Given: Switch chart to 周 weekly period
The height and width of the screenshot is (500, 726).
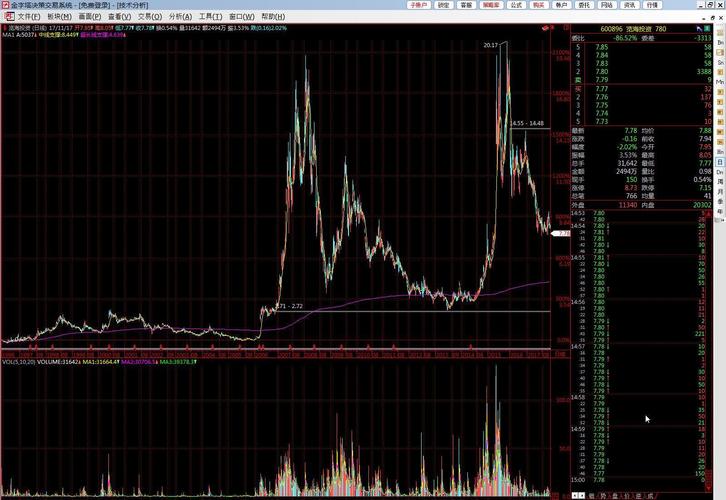Looking at the screenshot, I should pos(720,182).
